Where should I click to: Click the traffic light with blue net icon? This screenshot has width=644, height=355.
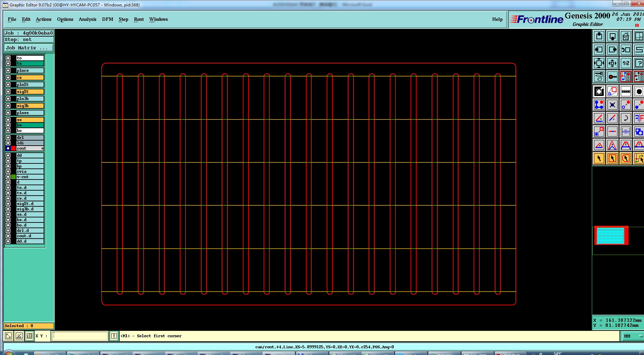tap(626, 77)
